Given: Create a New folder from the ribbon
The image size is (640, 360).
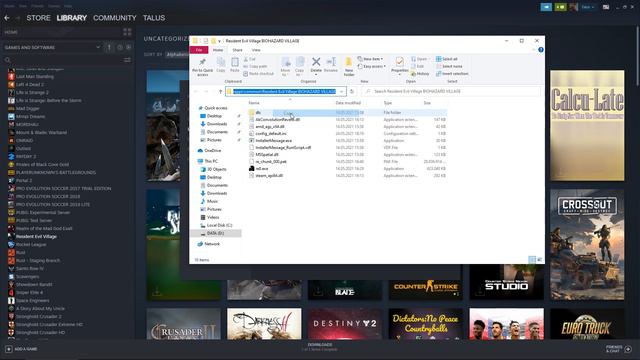Looking at the screenshot, I should (349, 67).
